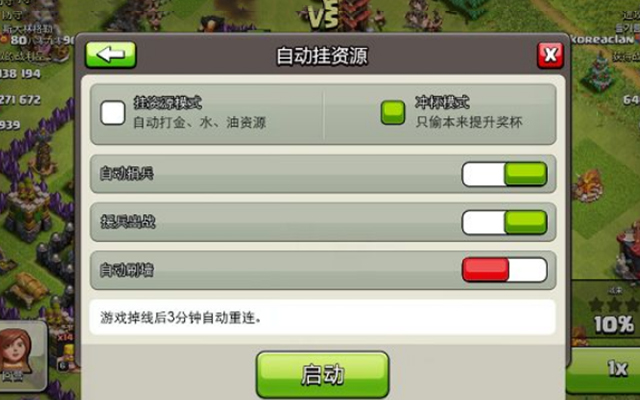Tap the x14 troop slot icon
The width and height of the screenshot is (640, 400).
[x=64, y=351]
